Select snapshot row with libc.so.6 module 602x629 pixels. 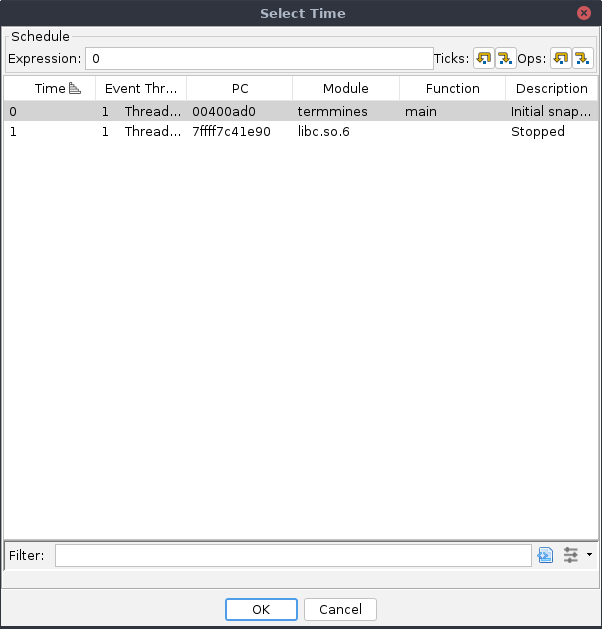(x=300, y=131)
